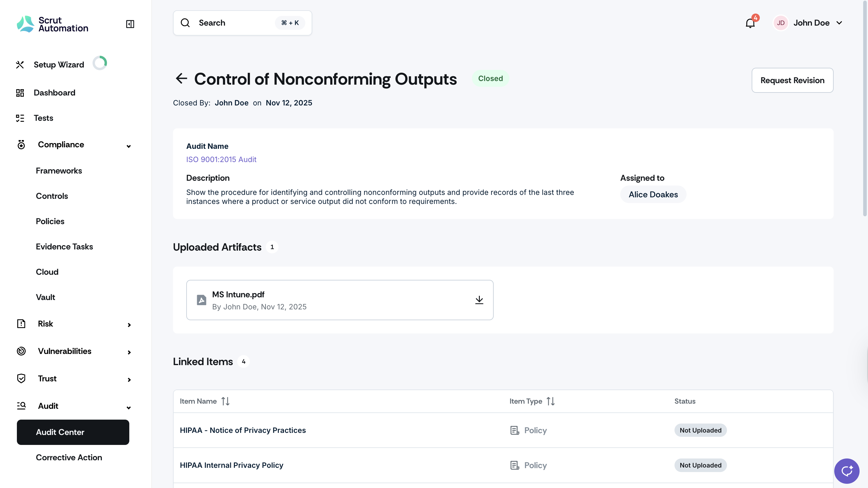
Task: Download MS Intune.pdf artifact
Action: [479, 300]
